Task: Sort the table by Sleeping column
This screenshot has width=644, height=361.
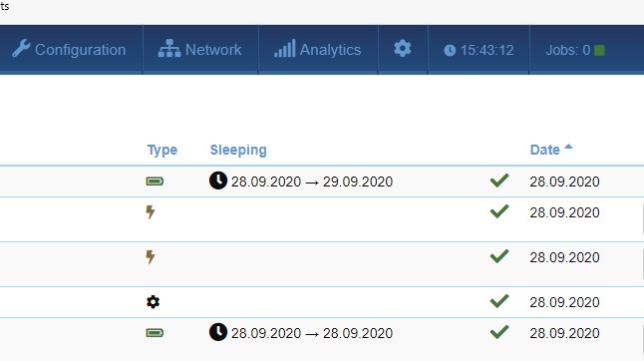Action: [x=238, y=150]
